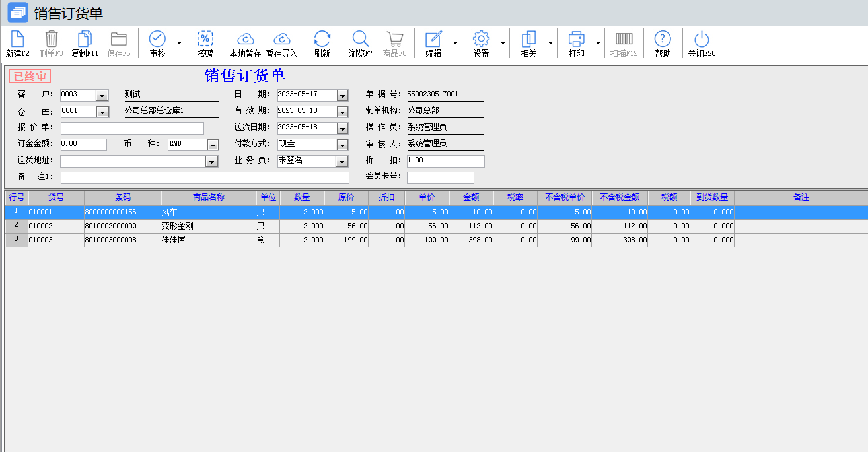Expand the 设置 settings dropdown arrow
868x452 pixels.
coord(503,44)
